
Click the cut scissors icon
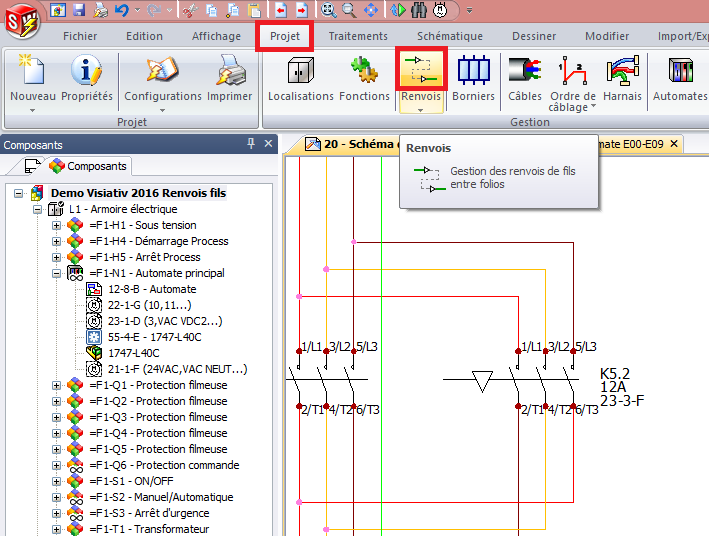(x=190, y=10)
